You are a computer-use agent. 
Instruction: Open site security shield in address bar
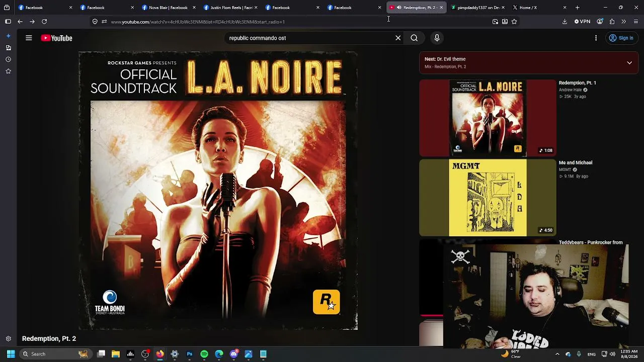95,22
